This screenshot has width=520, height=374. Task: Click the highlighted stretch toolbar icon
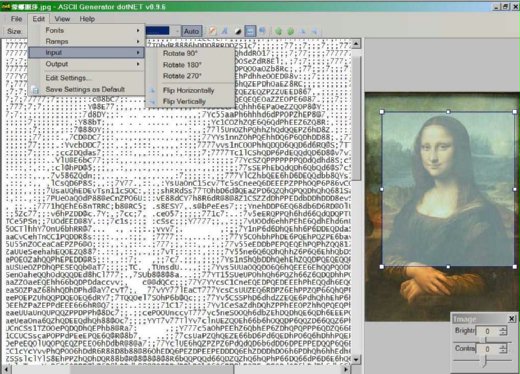point(250,31)
